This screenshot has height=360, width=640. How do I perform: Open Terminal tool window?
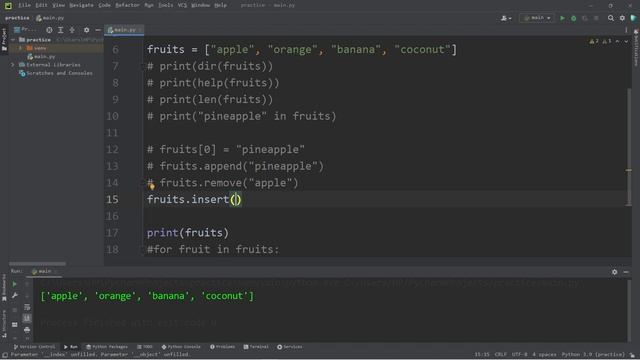click(256, 347)
